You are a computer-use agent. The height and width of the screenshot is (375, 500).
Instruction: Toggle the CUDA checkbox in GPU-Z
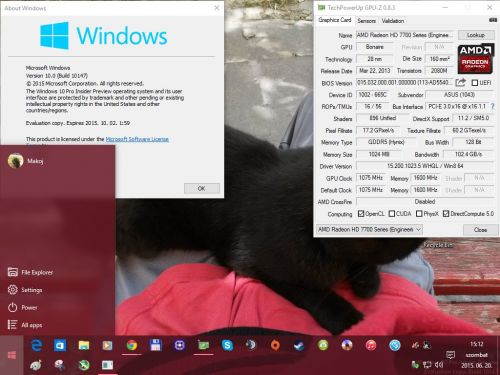(392, 214)
